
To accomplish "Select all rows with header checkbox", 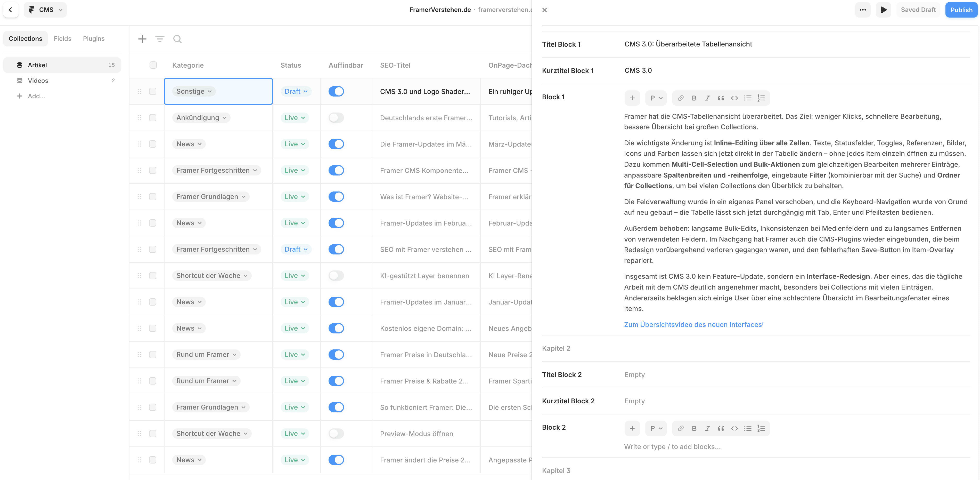I will 153,65.
